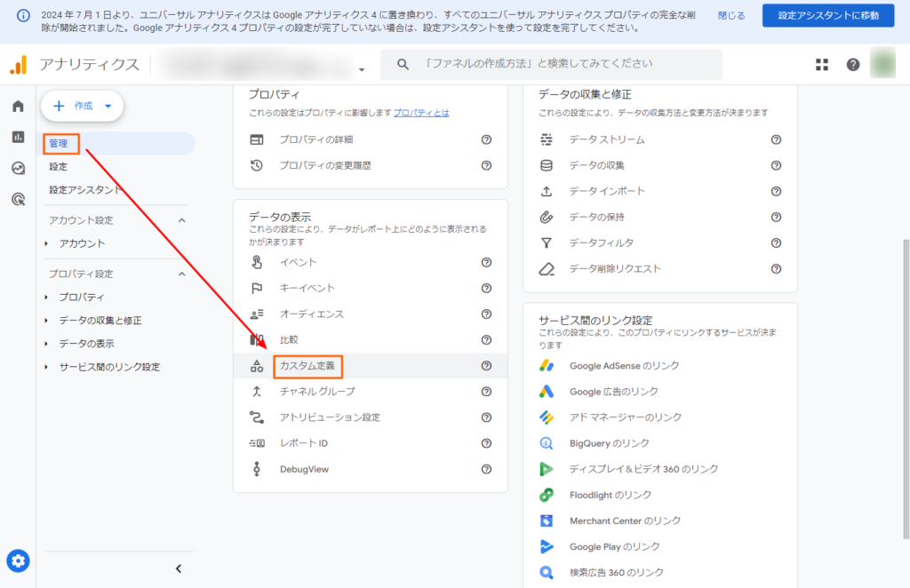The image size is (910, 588).
Task: Click help icon next to データ削除リクエスト
Action: 776,269
